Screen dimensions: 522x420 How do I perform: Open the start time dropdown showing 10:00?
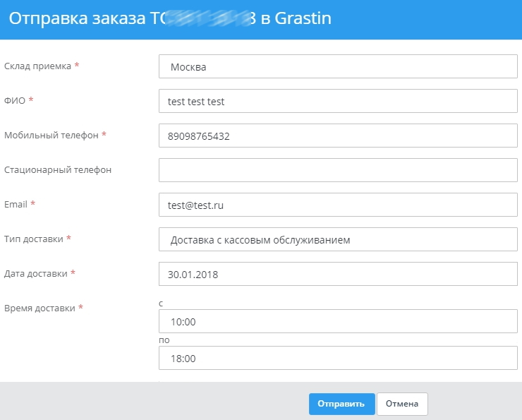pos(338,321)
